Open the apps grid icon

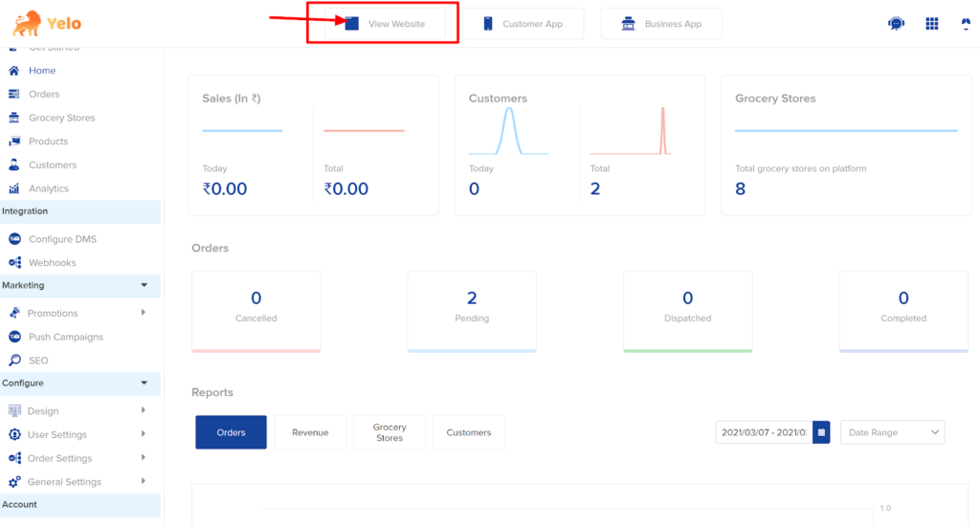tap(932, 24)
